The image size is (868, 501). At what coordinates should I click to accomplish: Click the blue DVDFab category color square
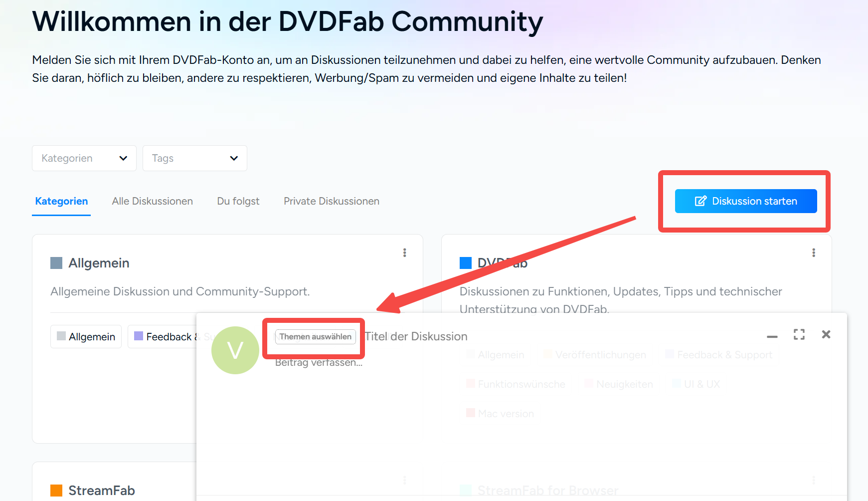[x=466, y=263]
